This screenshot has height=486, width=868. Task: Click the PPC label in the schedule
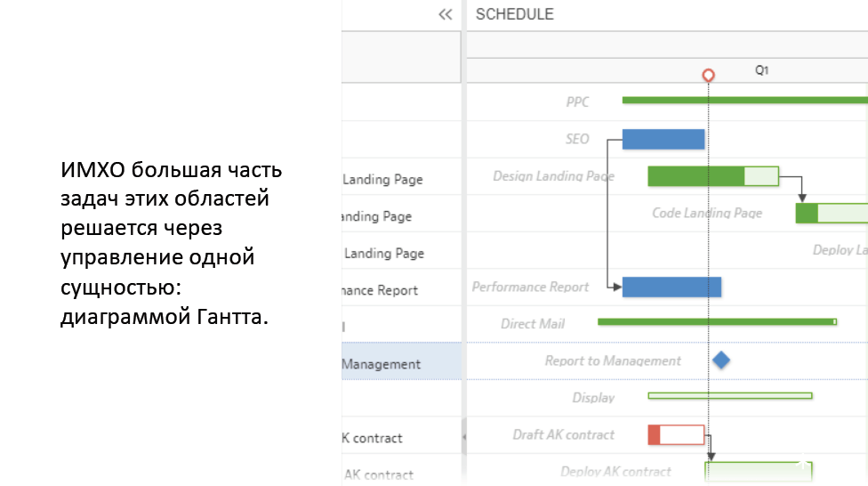point(577,102)
